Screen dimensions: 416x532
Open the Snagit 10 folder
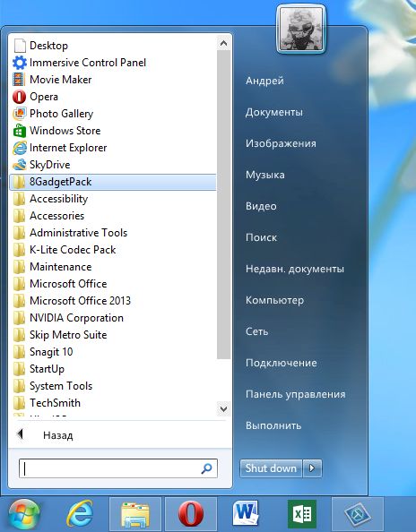point(113,352)
